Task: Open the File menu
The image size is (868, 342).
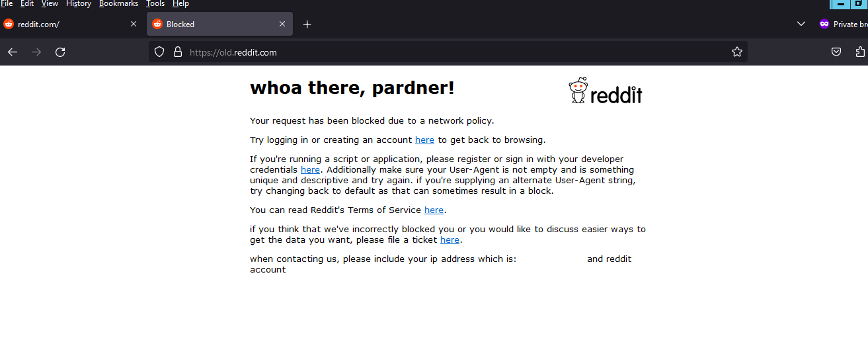Action: [7, 3]
